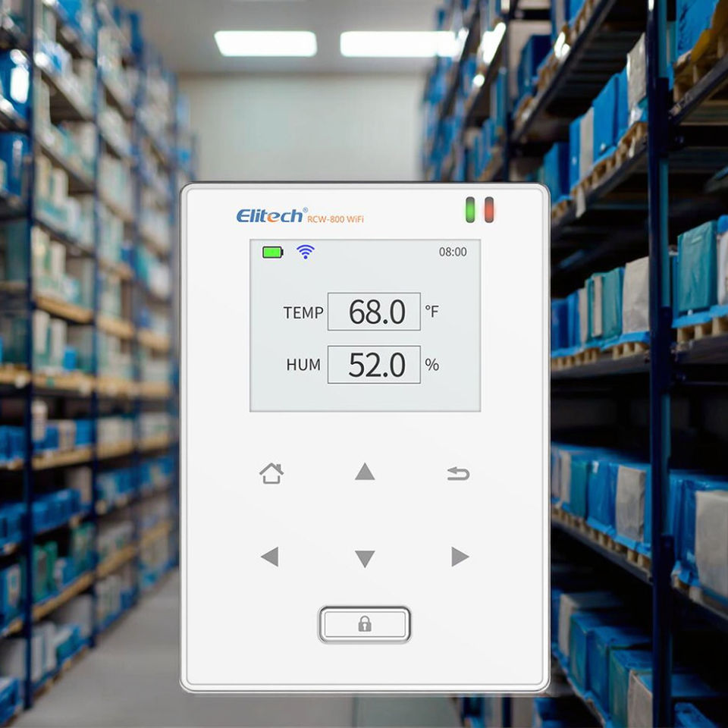This screenshot has width=728, height=728.
Task: Tap the home icon on the device
Action: click(271, 473)
